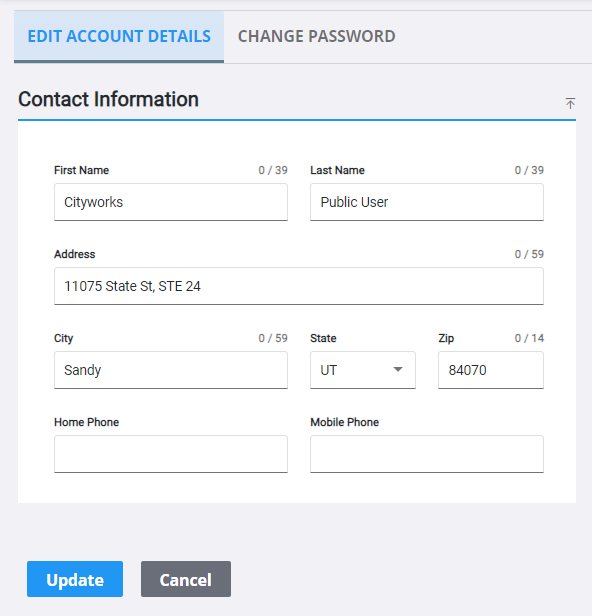592x616 pixels.
Task: Click the empty Mobile Phone field
Action: (427, 454)
